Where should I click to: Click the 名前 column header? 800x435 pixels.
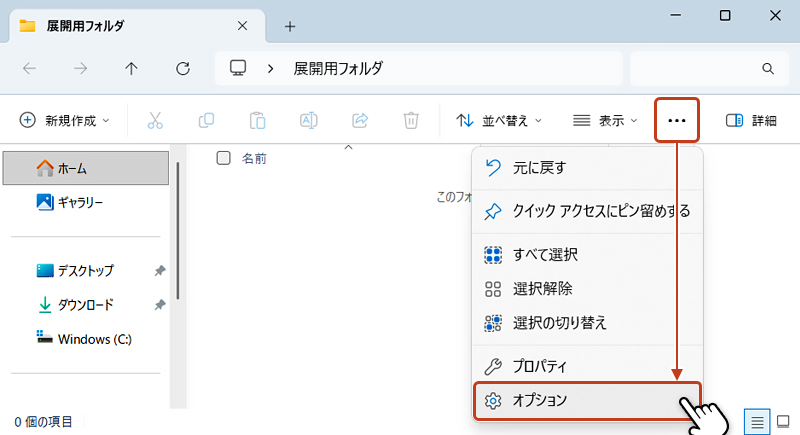pos(254,159)
